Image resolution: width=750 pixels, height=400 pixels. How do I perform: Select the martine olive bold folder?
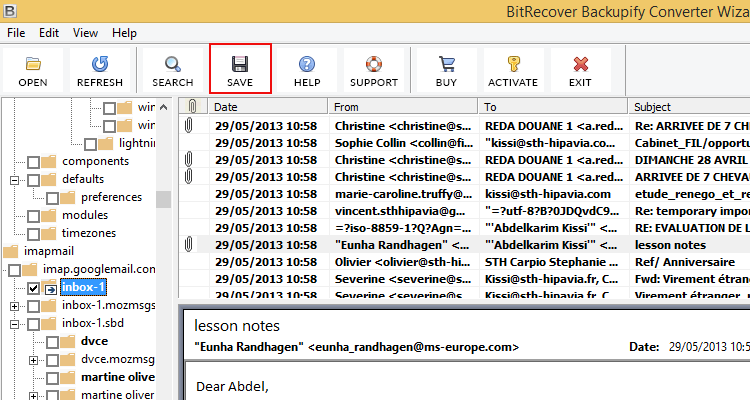tap(118, 377)
